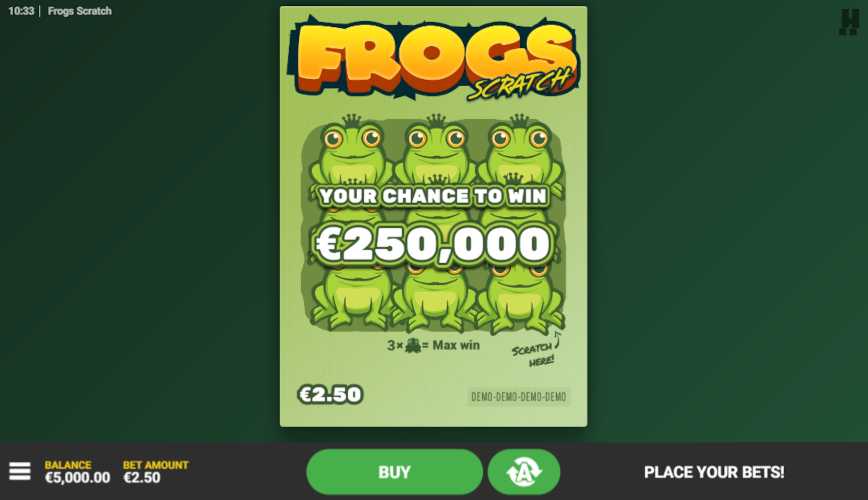868x500 pixels.
Task: Click the DEMO-DEMO-DEMO-DEMO strip
Action: tap(519, 396)
